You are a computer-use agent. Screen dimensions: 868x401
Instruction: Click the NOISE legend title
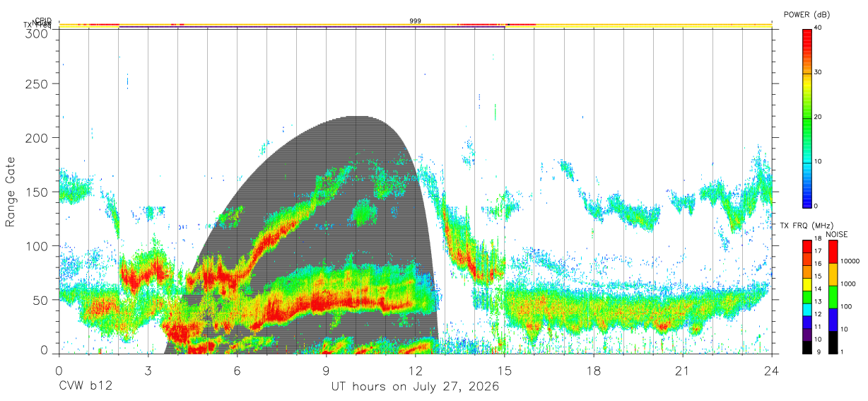837,234
